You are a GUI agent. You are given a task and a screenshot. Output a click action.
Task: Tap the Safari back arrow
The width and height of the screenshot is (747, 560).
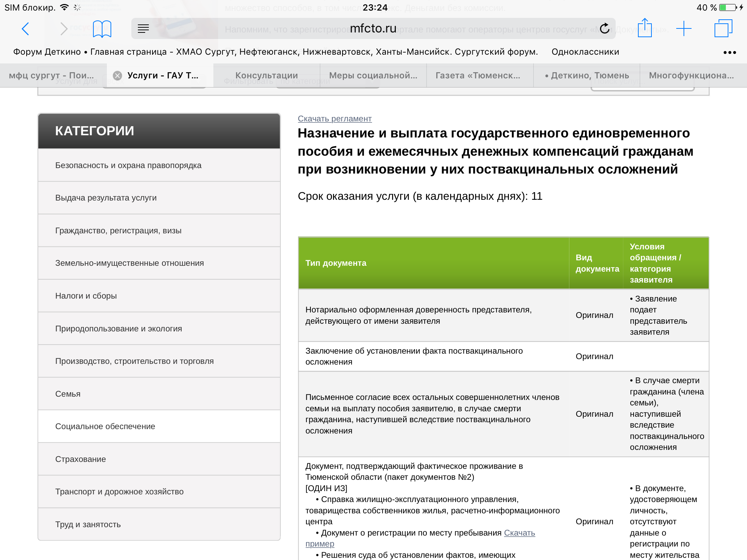pyautogui.click(x=25, y=29)
